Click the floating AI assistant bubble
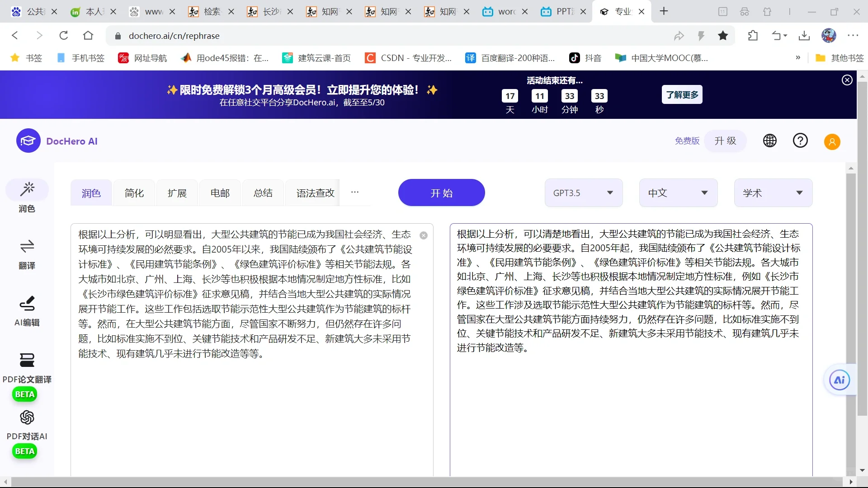 pyautogui.click(x=839, y=380)
